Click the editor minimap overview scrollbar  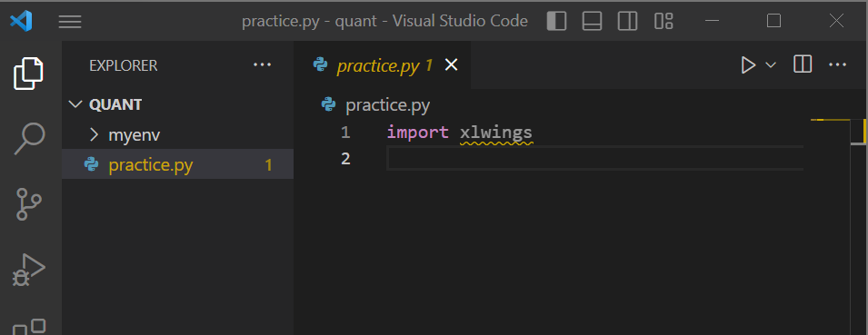pyautogui.click(x=859, y=227)
